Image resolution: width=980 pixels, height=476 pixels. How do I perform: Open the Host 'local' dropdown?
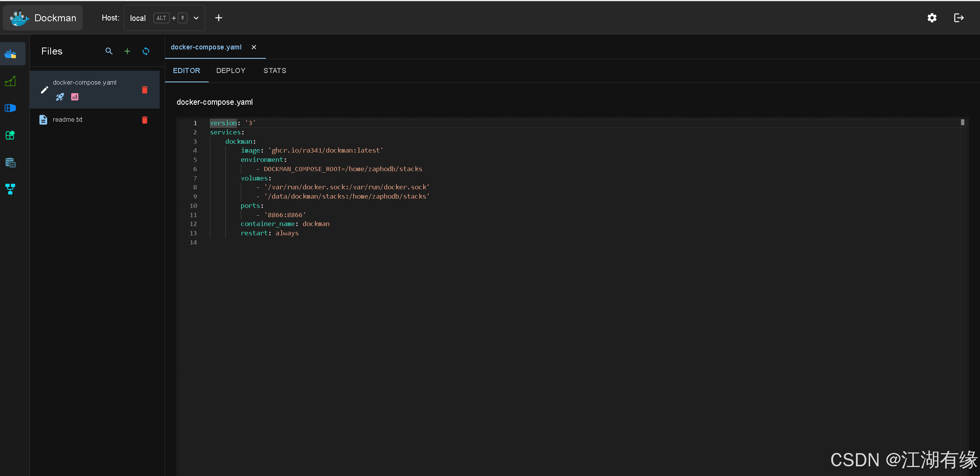(165, 18)
